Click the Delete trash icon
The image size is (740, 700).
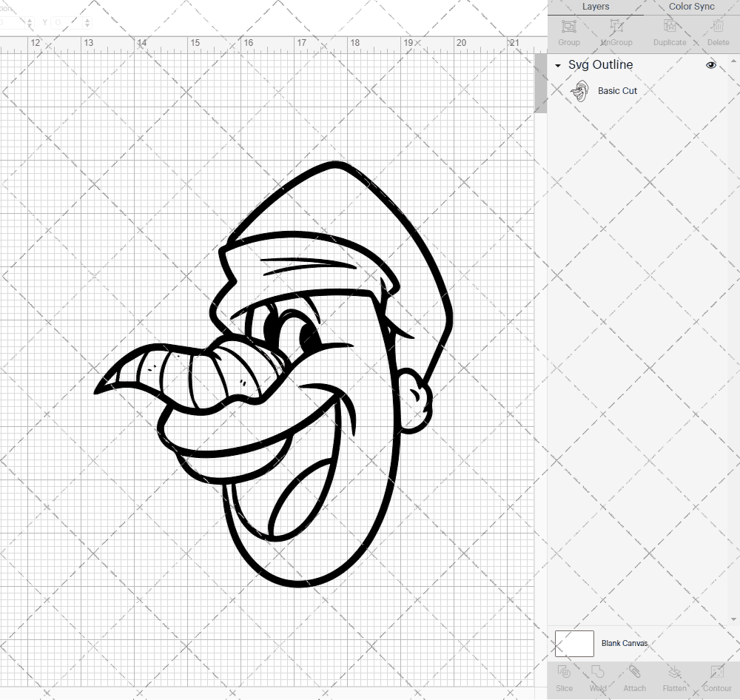[x=718, y=27]
